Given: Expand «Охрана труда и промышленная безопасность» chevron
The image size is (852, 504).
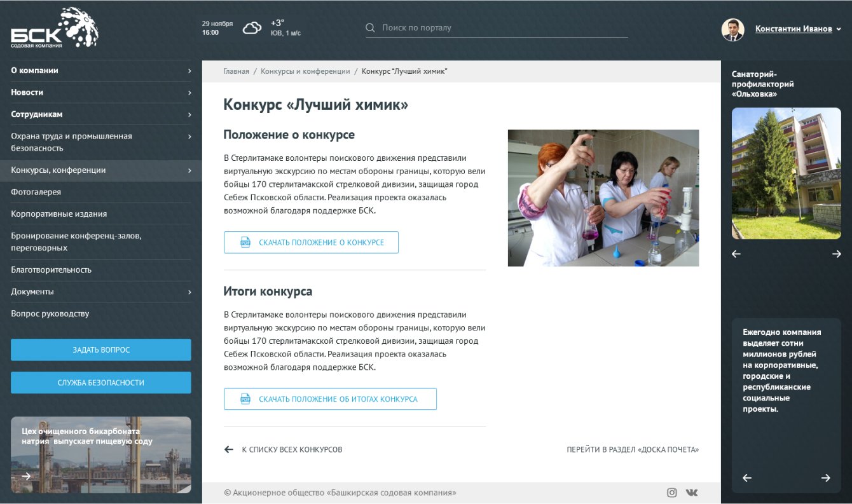Looking at the screenshot, I should click(x=189, y=136).
